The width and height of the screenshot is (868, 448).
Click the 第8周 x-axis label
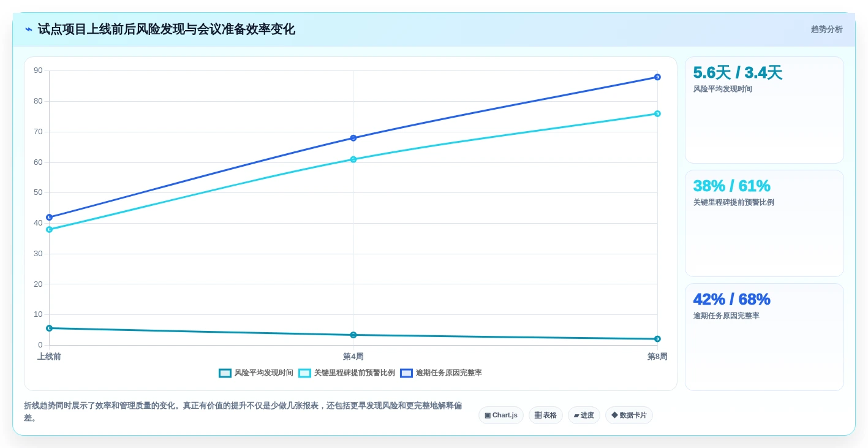click(x=657, y=357)
